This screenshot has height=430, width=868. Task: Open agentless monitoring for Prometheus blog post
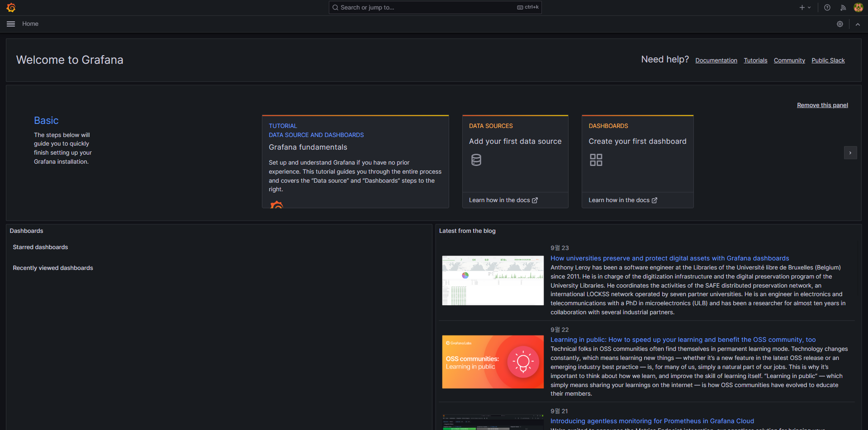(x=652, y=421)
